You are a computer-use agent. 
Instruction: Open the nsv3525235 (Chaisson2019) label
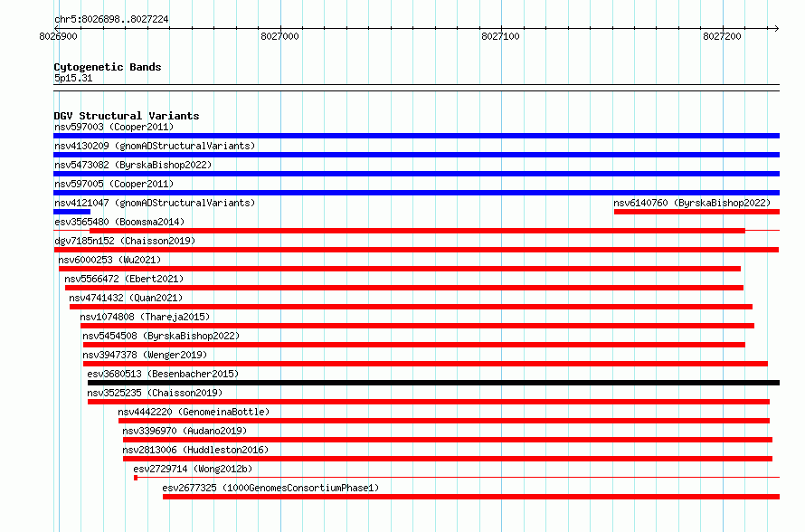click(155, 393)
